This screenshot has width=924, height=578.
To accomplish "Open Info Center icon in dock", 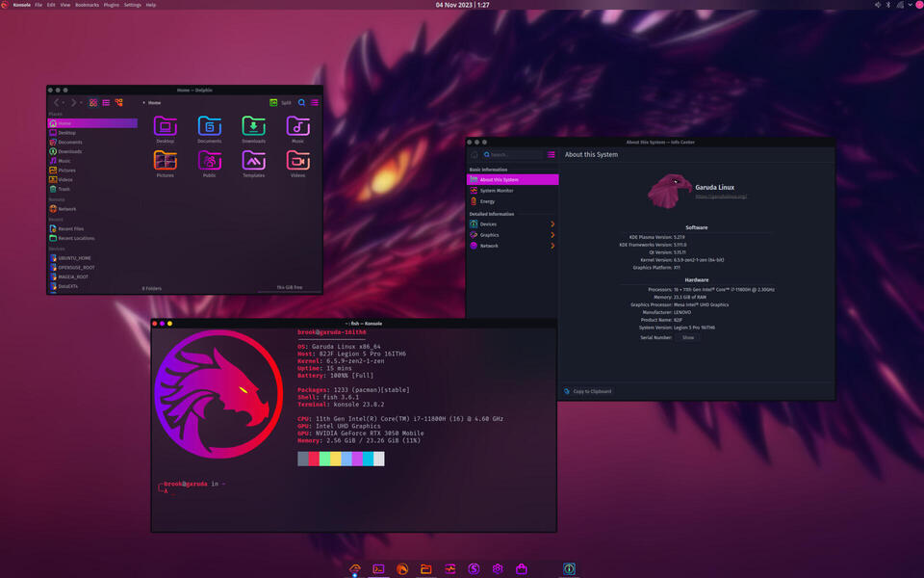I will (569, 569).
